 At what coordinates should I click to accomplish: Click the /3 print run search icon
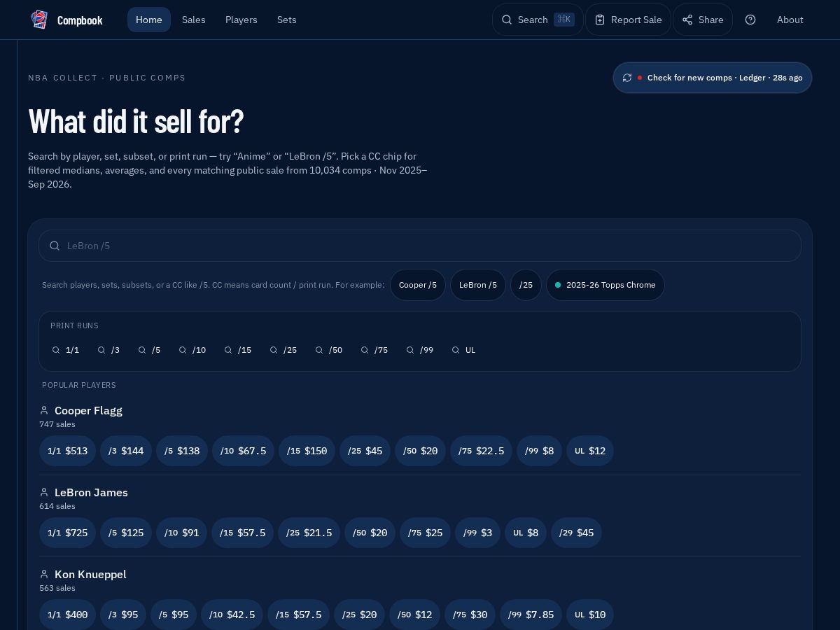101,350
